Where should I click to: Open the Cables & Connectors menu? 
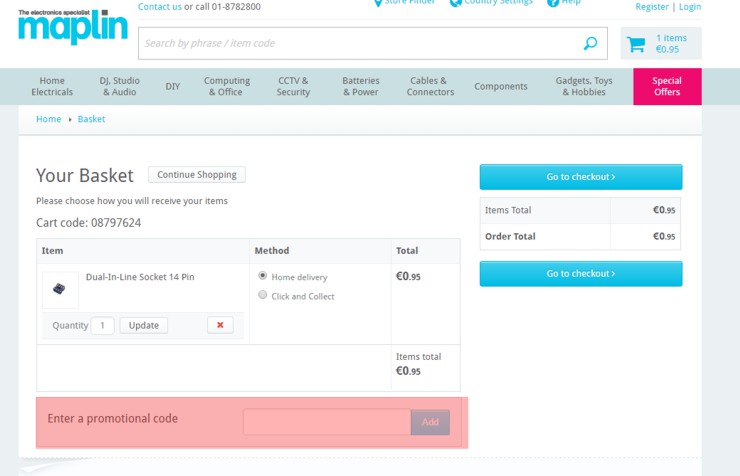[430, 86]
